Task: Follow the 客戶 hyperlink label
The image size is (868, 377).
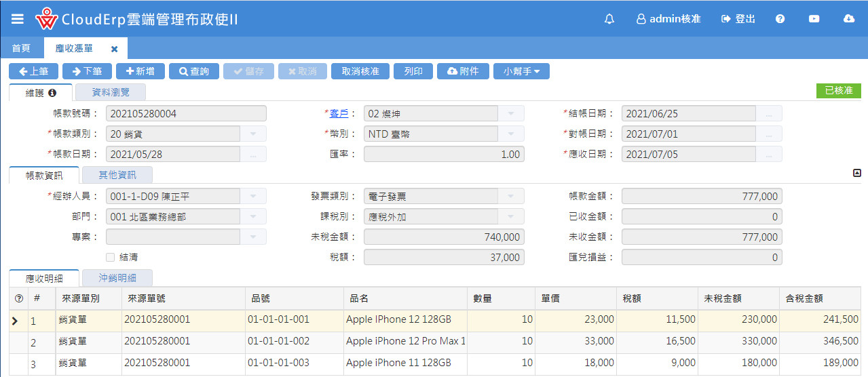Action: pos(338,114)
